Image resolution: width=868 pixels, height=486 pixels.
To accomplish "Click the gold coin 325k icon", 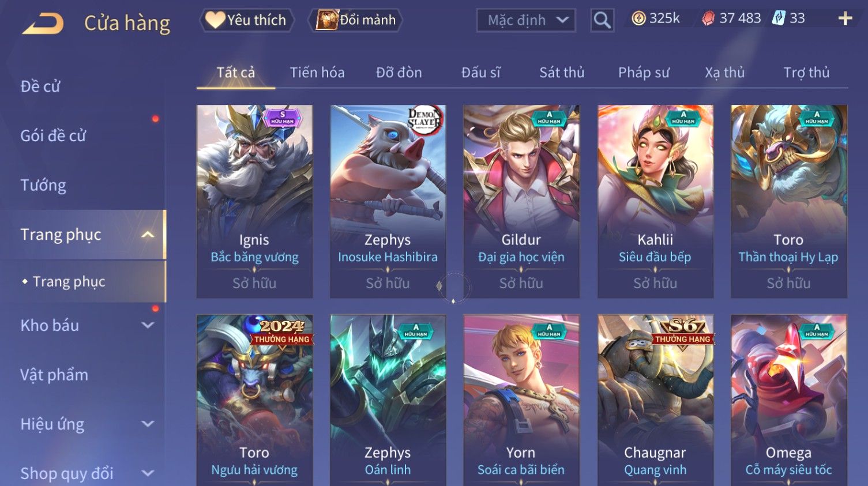I will click(x=638, y=18).
